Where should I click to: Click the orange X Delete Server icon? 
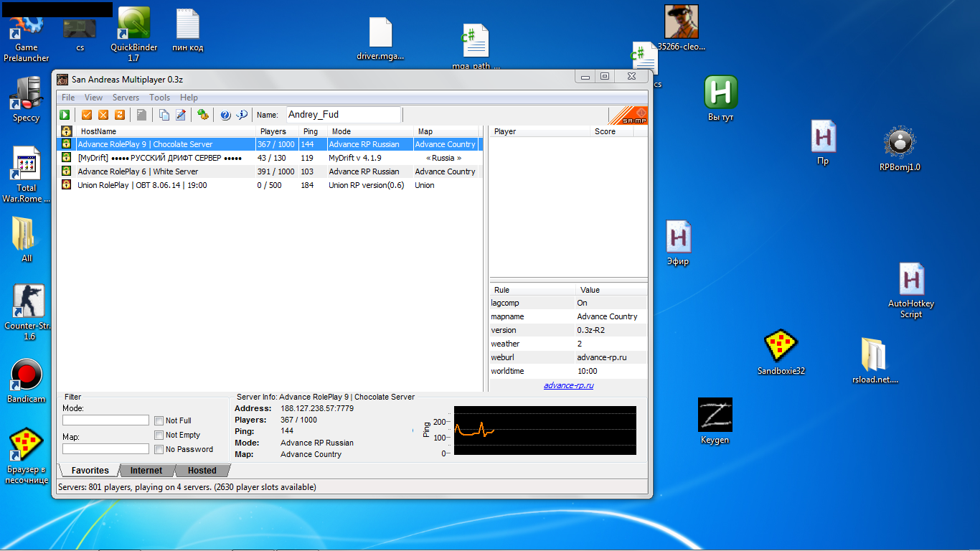(x=103, y=115)
